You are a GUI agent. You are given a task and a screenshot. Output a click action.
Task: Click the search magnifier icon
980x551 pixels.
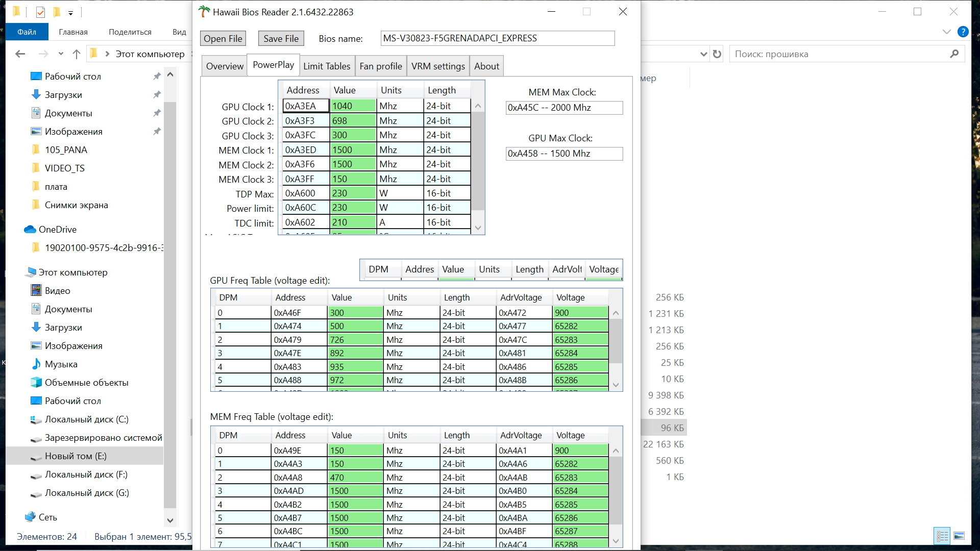954,54
